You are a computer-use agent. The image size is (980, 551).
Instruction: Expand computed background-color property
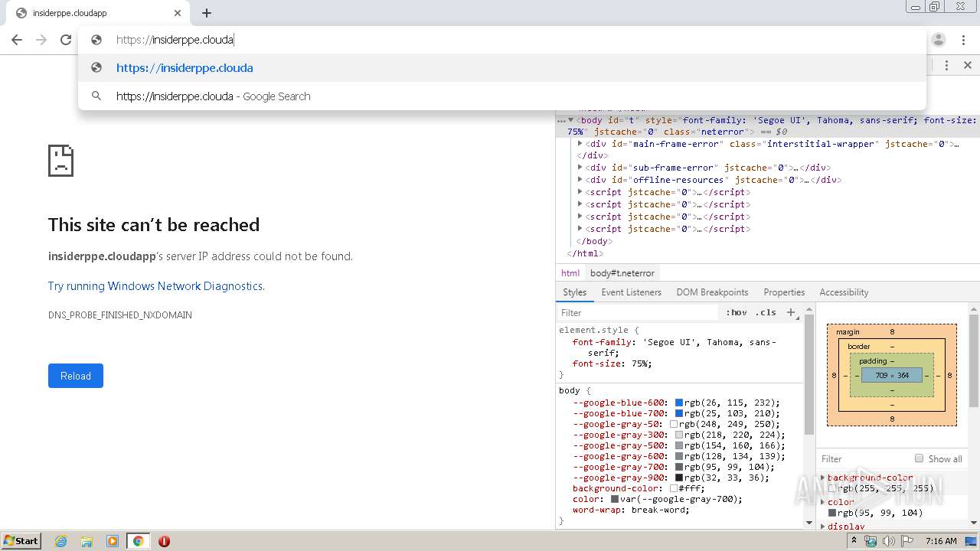coord(823,478)
